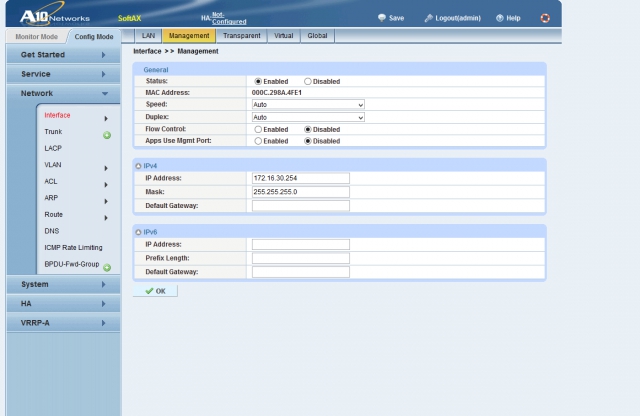Click the A10 Networks logo
Image resolution: width=640 pixels, height=416 pixels.
[x=54, y=15]
